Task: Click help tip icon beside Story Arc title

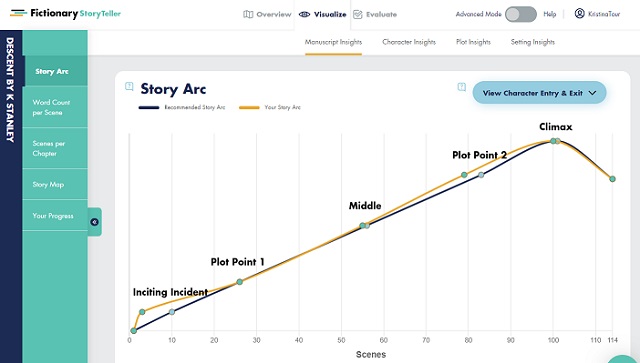Action: (129, 86)
